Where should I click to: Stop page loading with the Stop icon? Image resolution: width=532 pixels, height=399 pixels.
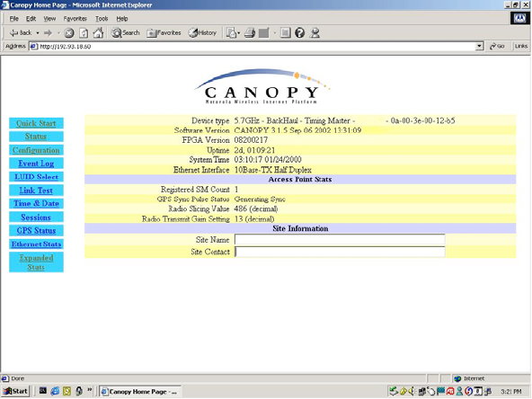(69, 33)
